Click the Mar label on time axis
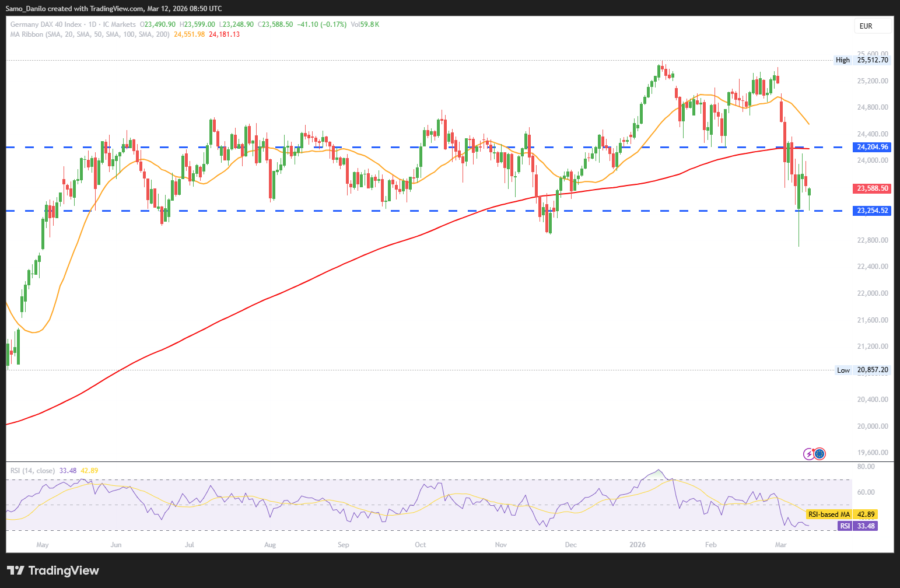 pyautogui.click(x=780, y=545)
